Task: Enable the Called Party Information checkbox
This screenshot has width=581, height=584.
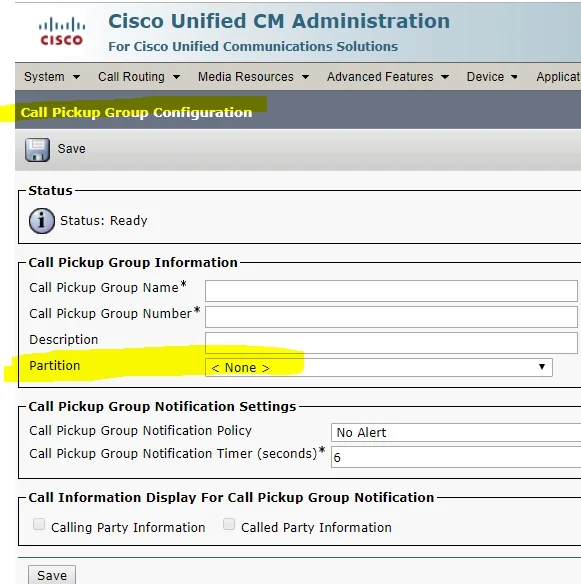Action: [229, 524]
